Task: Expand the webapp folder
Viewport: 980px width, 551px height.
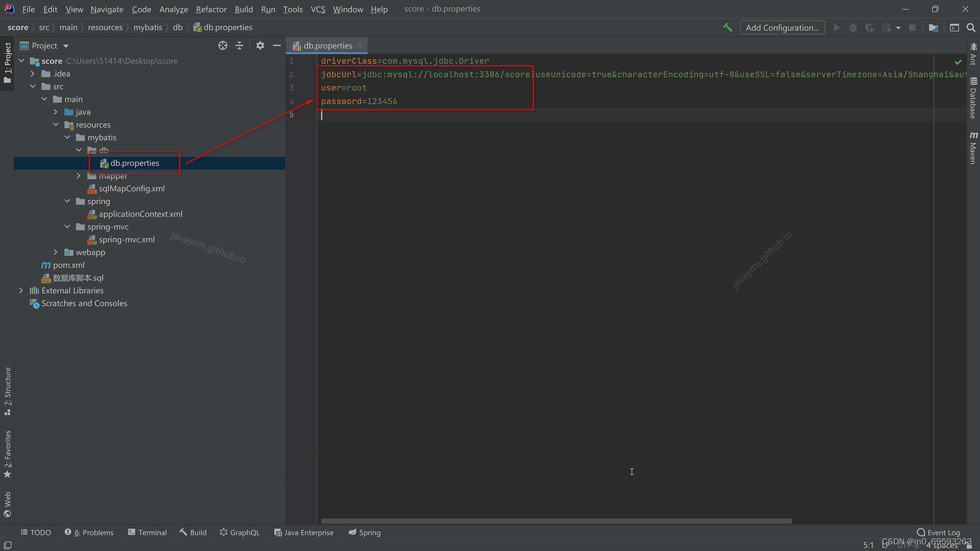Action: pos(56,252)
